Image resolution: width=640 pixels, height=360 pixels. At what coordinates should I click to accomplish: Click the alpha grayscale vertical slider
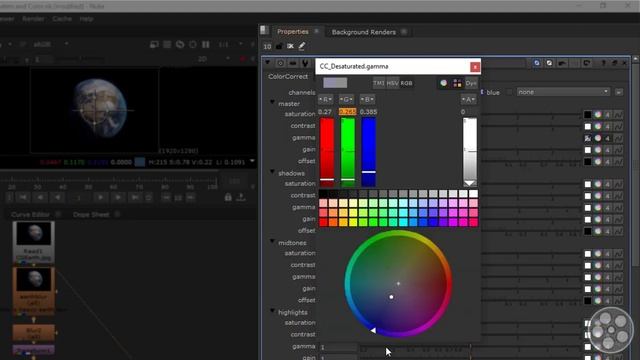[469, 152]
